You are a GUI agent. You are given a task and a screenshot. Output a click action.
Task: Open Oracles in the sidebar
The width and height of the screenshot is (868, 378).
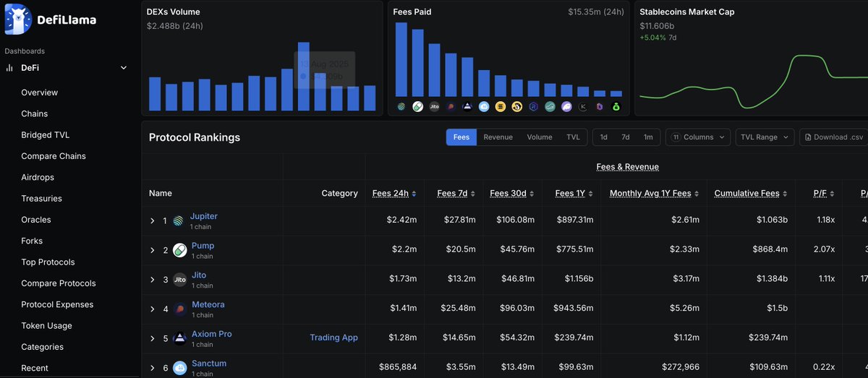tap(36, 220)
